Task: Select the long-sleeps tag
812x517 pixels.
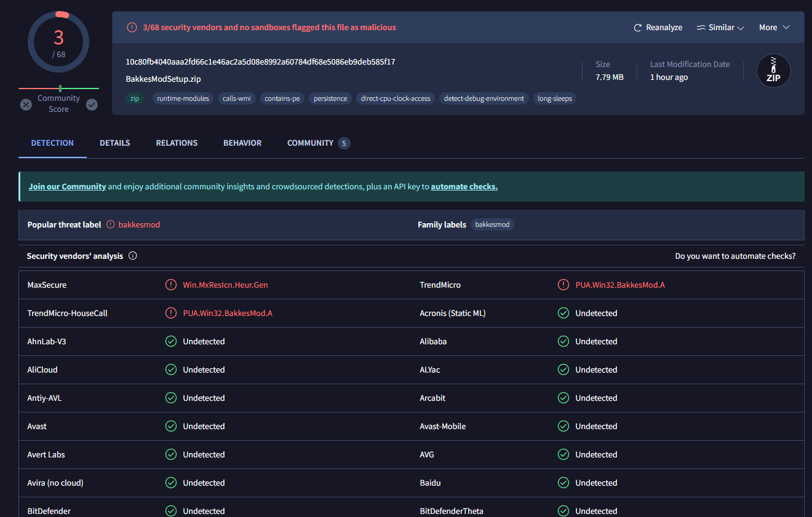Action: [x=555, y=98]
